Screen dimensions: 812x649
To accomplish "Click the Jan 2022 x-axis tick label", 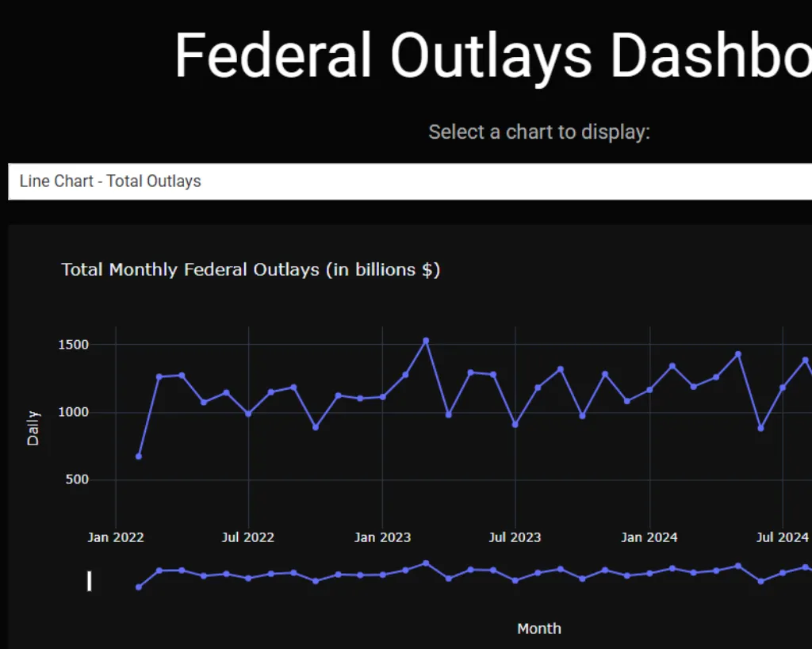I will coord(116,537).
